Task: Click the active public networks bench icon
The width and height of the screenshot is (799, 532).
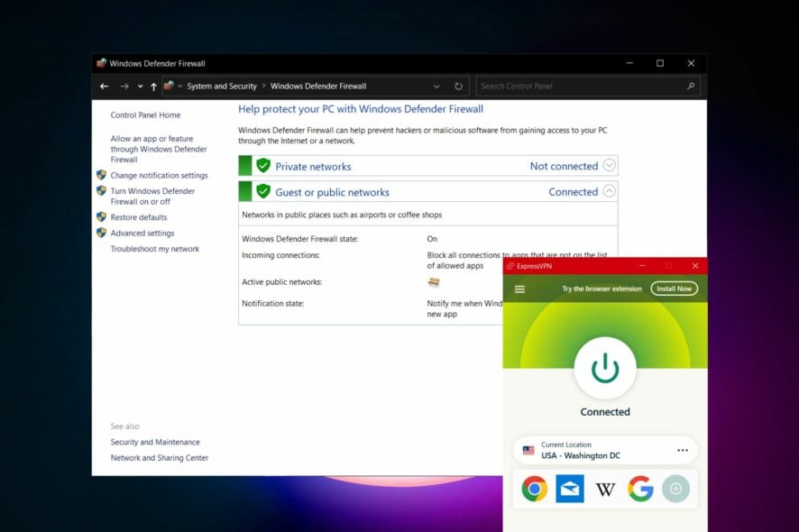Action: [x=434, y=282]
